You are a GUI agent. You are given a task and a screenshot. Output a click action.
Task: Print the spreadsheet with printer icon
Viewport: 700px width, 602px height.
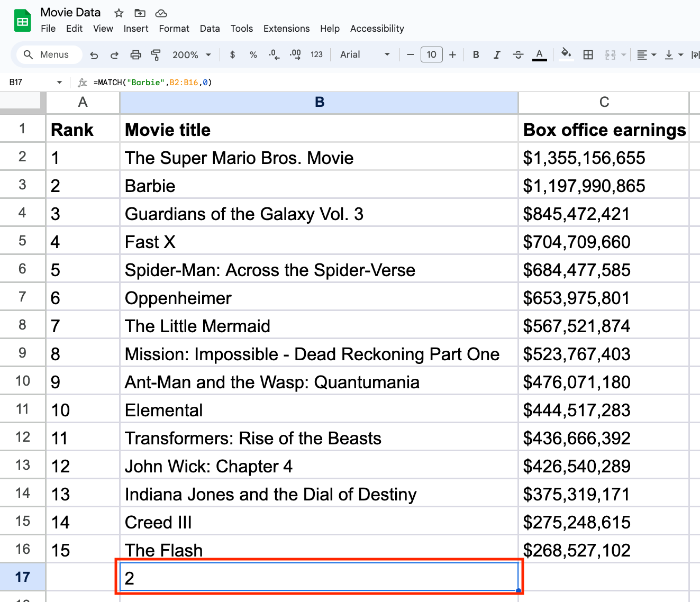click(136, 54)
